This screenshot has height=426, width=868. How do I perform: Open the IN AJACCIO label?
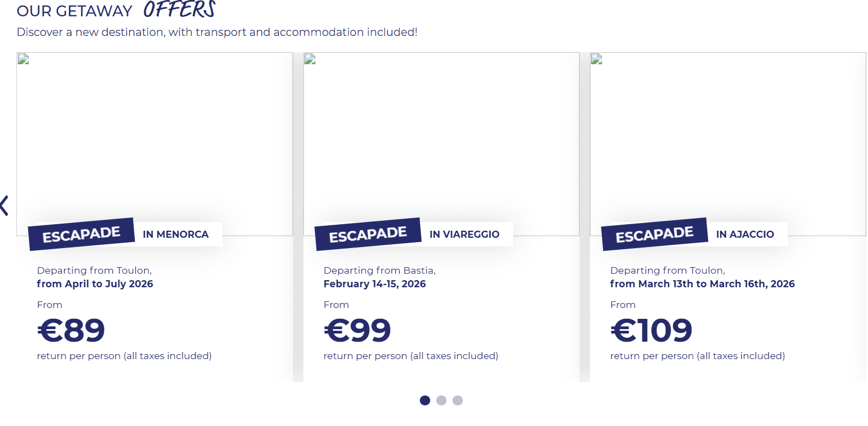(745, 234)
